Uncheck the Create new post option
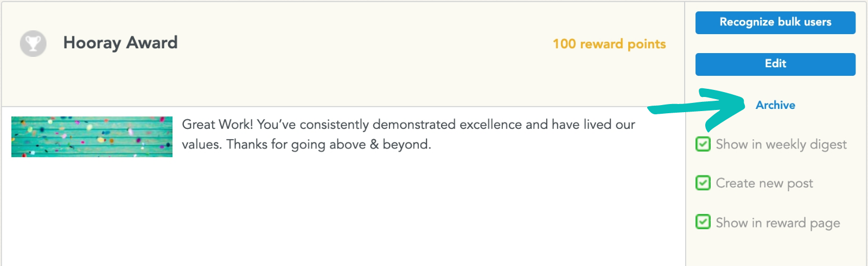 point(703,183)
